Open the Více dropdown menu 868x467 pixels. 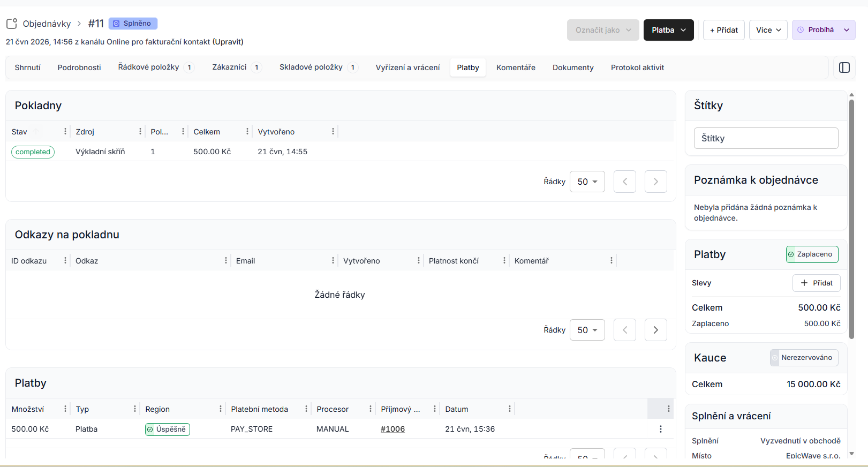coord(768,30)
